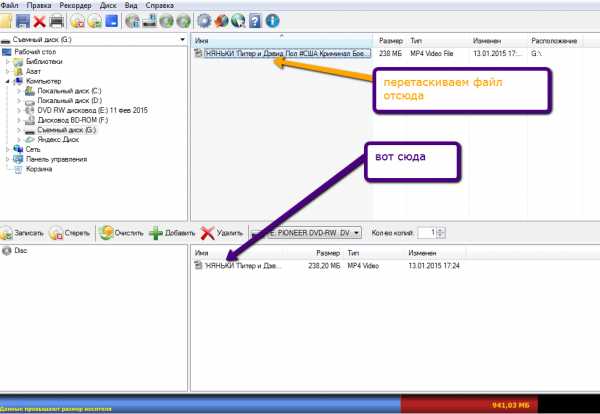This screenshot has height=414, width=600.
Task: Click the Удалить remove button
Action: (x=222, y=233)
